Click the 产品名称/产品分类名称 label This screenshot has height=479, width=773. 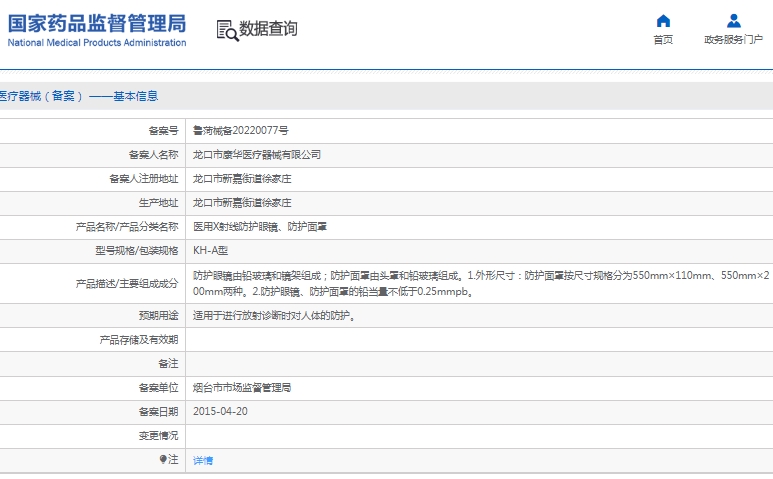pyautogui.click(x=127, y=227)
